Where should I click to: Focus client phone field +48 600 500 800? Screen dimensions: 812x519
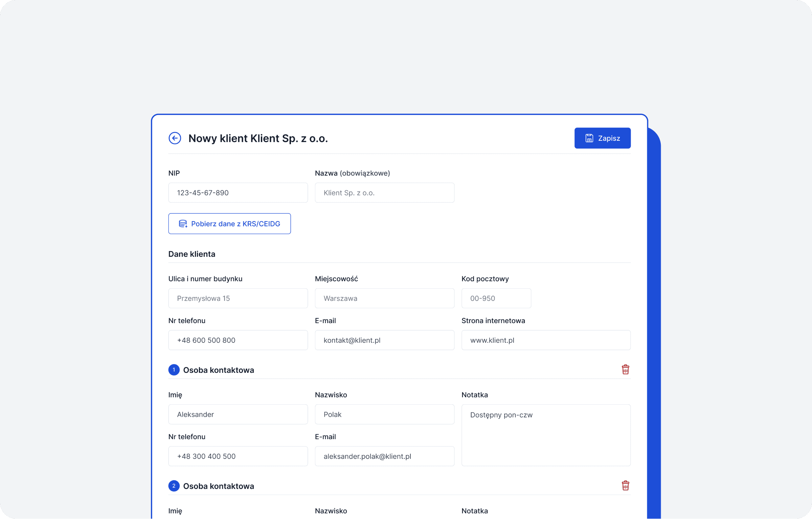(x=238, y=340)
